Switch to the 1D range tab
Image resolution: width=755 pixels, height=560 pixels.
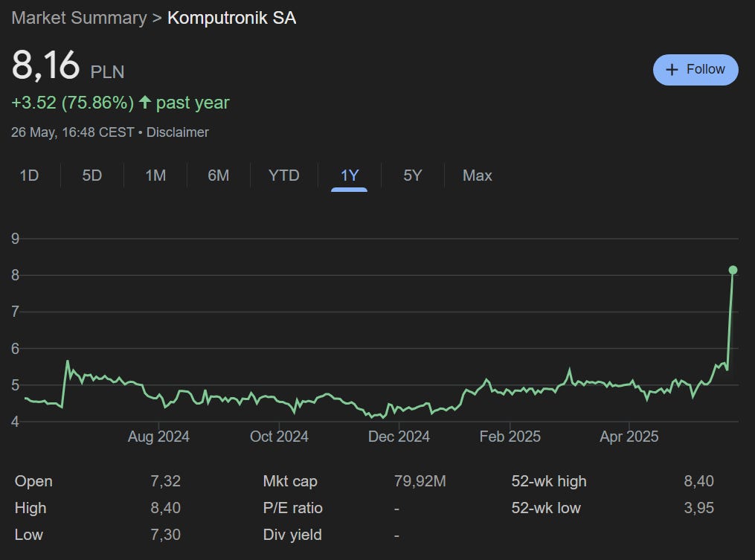tap(29, 176)
